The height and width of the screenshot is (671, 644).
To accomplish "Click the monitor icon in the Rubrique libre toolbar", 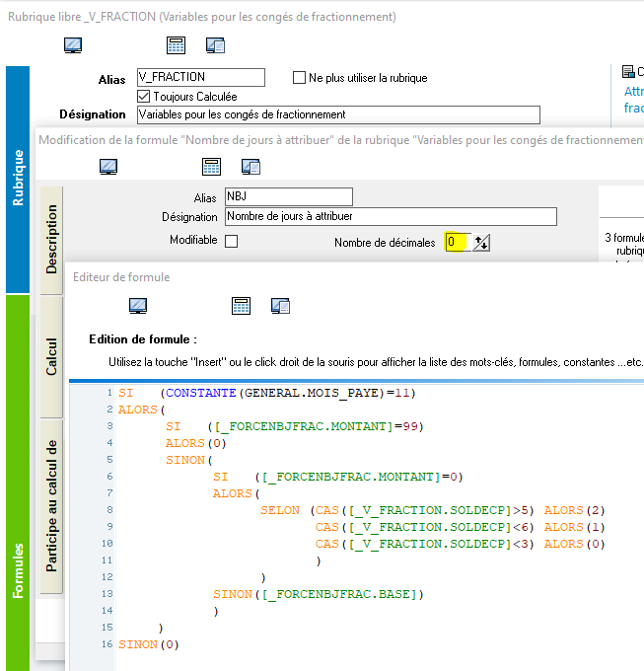I will tap(74, 44).
